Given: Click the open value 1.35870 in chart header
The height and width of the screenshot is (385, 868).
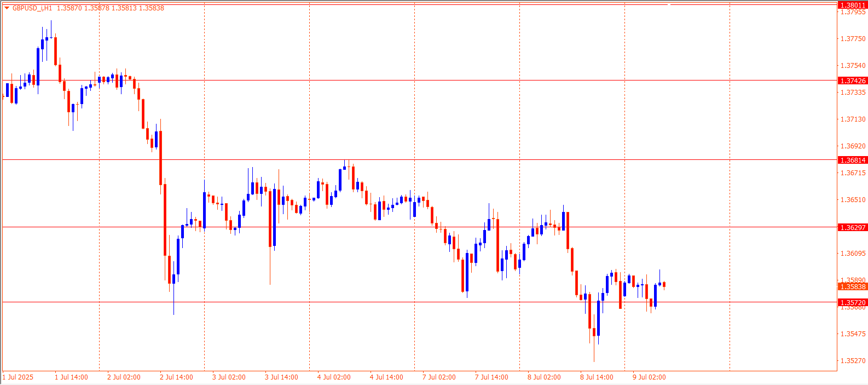Looking at the screenshot, I should 69,8.
